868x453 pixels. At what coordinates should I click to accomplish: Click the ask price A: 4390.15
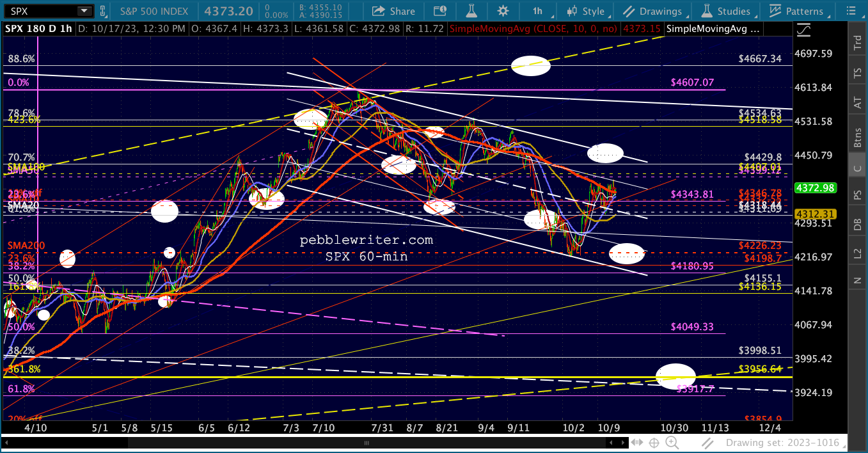coord(321,15)
